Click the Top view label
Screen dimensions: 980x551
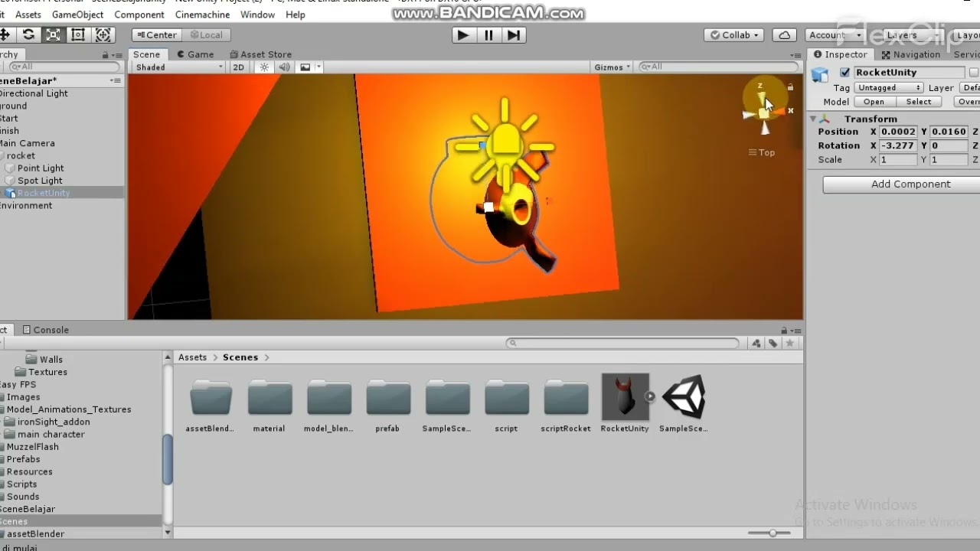762,152
